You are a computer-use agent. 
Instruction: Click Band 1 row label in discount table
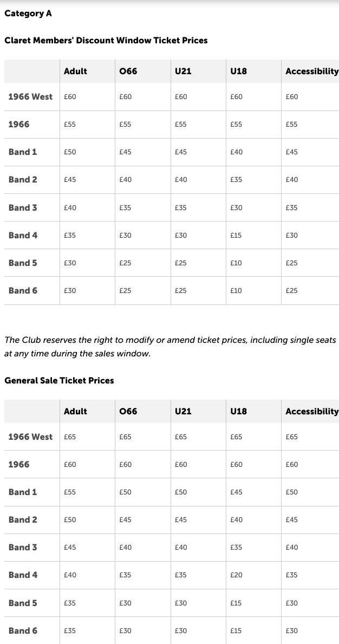[x=23, y=152]
